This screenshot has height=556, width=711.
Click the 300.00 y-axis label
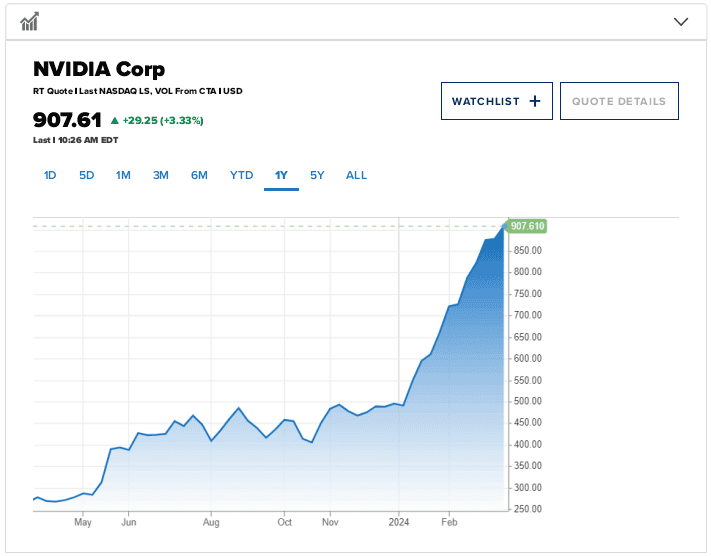point(528,488)
